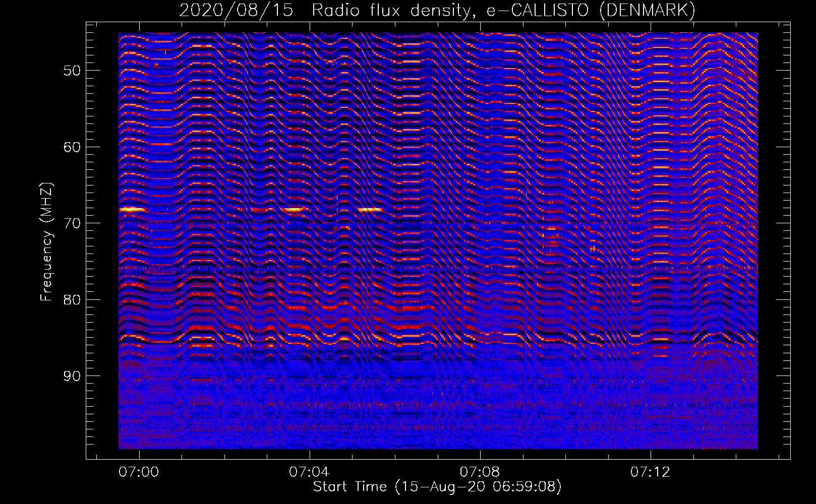
Task: Click the 07:00 time tick label
Action: pos(139,472)
